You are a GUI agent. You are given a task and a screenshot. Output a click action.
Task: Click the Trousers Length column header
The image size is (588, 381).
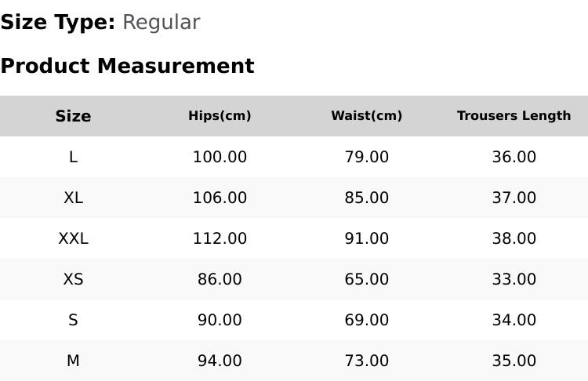(514, 115)
